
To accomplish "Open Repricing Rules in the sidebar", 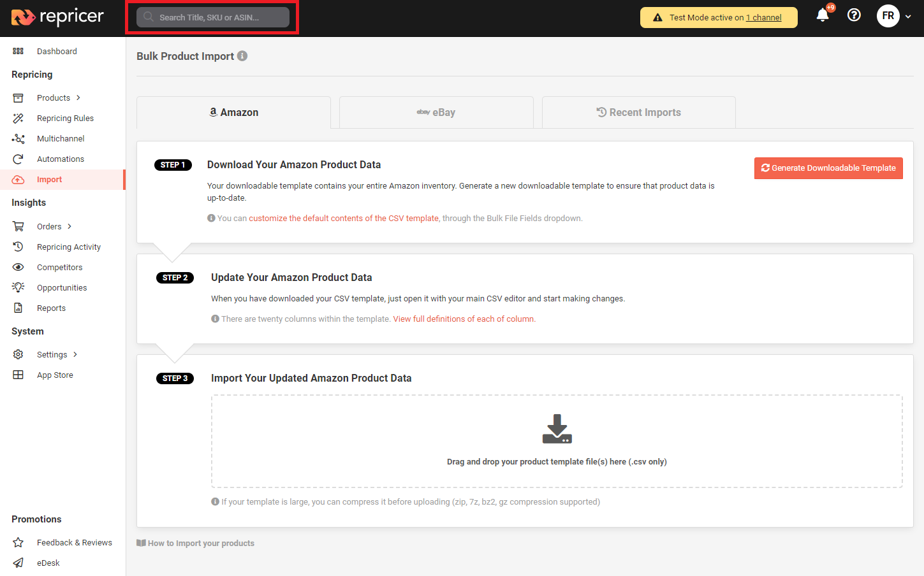I will click(x=65, y=118).
